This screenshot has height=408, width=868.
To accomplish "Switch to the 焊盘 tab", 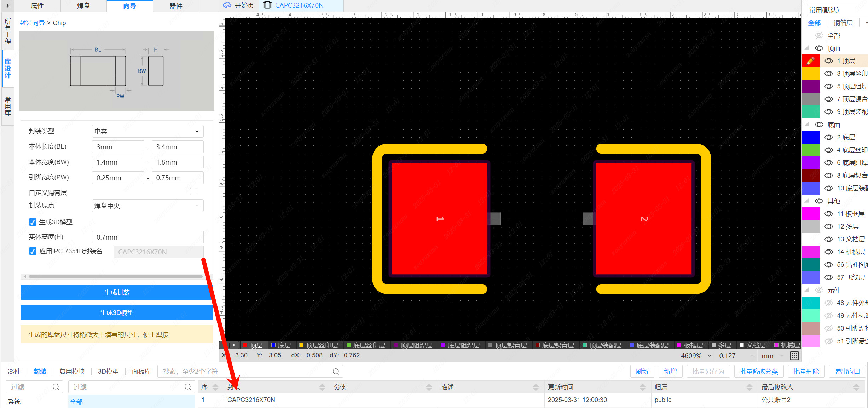I will click(x=83, y=6).
